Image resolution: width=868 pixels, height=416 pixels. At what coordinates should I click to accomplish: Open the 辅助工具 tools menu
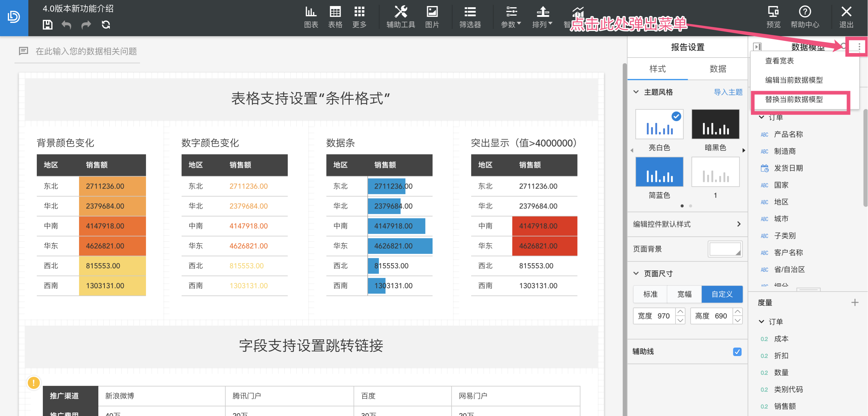pos(401,17)
